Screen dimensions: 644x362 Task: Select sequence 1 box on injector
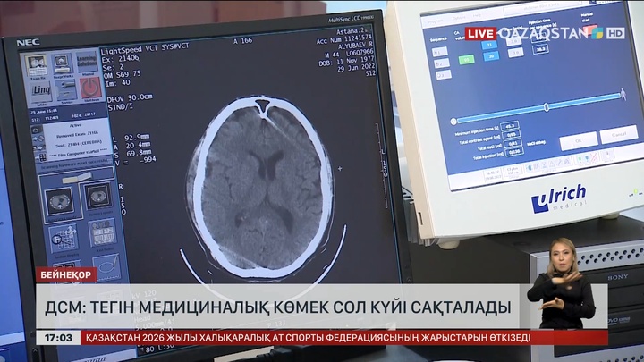439,52
